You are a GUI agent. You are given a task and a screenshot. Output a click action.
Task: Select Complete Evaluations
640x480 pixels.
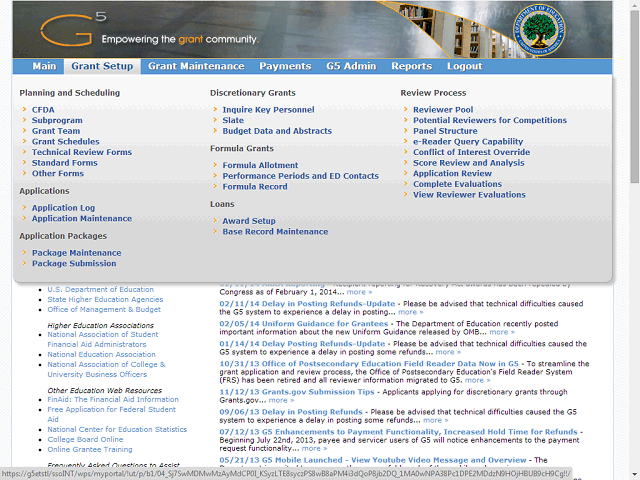pos(458,184)
